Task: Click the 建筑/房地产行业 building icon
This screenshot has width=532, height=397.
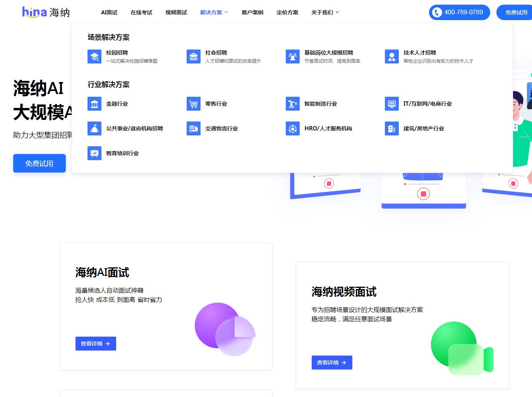Action: (x=392, y=128)
